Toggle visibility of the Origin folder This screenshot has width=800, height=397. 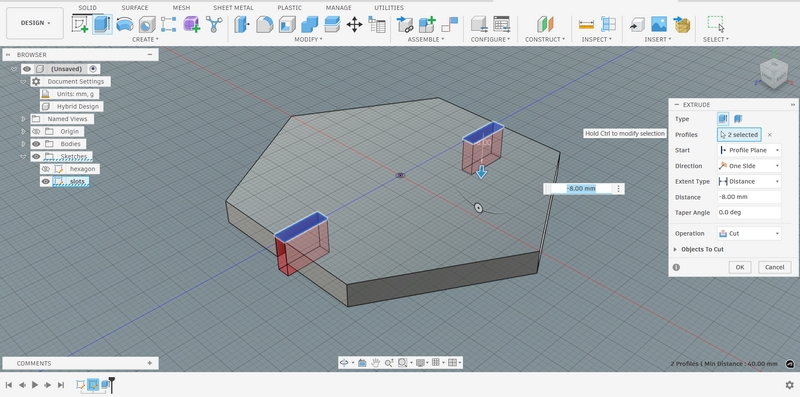(x=36, y=131)
